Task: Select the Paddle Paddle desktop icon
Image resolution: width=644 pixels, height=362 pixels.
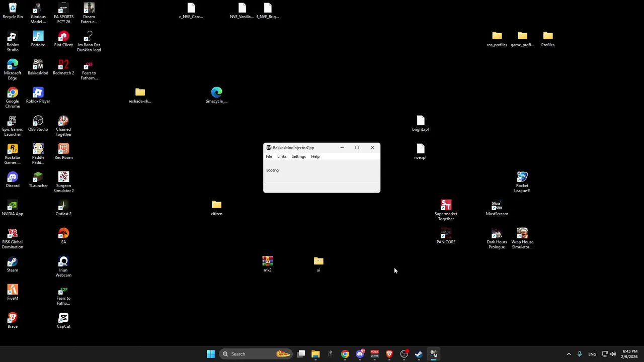Action: [38, 154]
